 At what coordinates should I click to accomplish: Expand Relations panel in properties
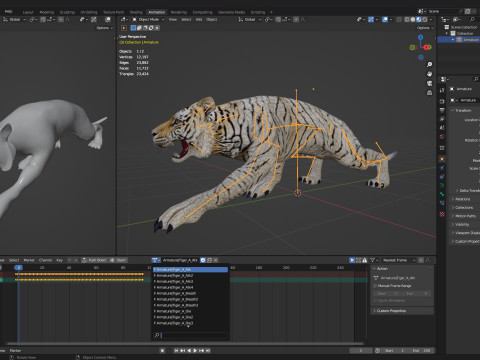[462, 199]
